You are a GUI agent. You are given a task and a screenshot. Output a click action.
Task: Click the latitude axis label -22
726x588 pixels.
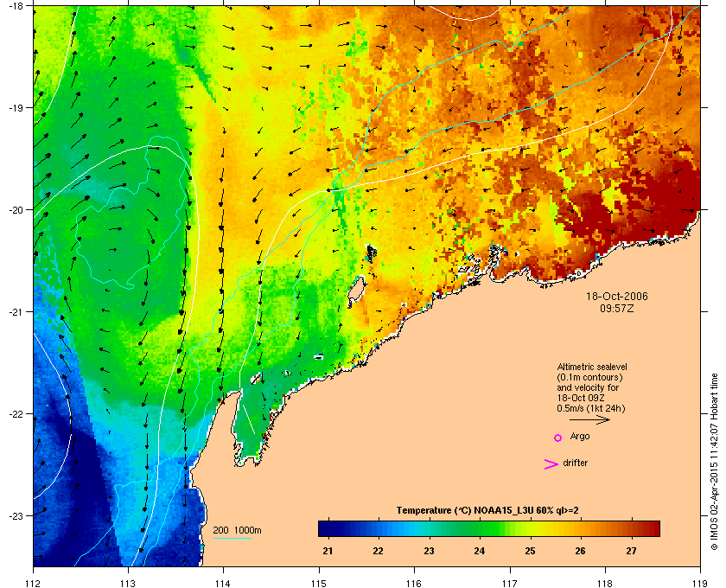point(16,414)
